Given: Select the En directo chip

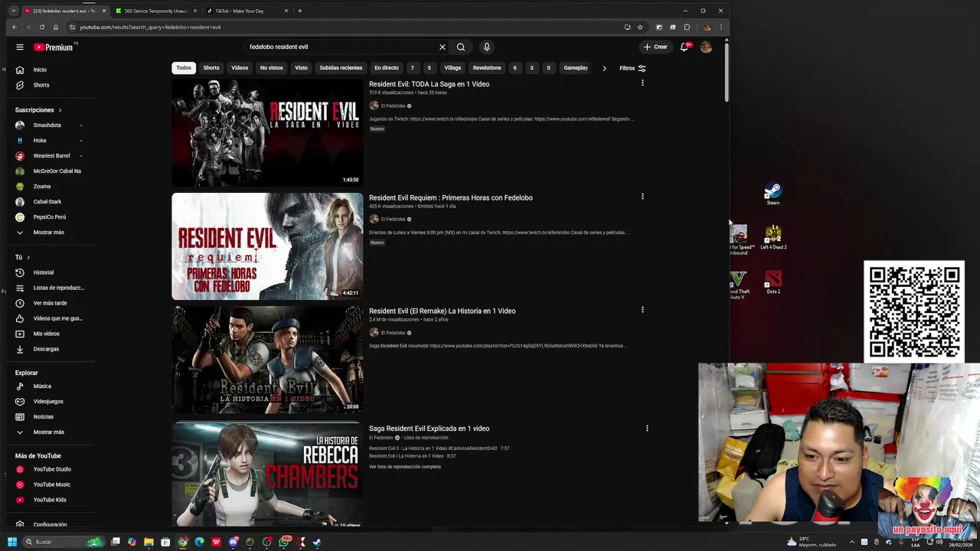Looking at the screenshot, I should pyautogui.click(x=387, y=68).
